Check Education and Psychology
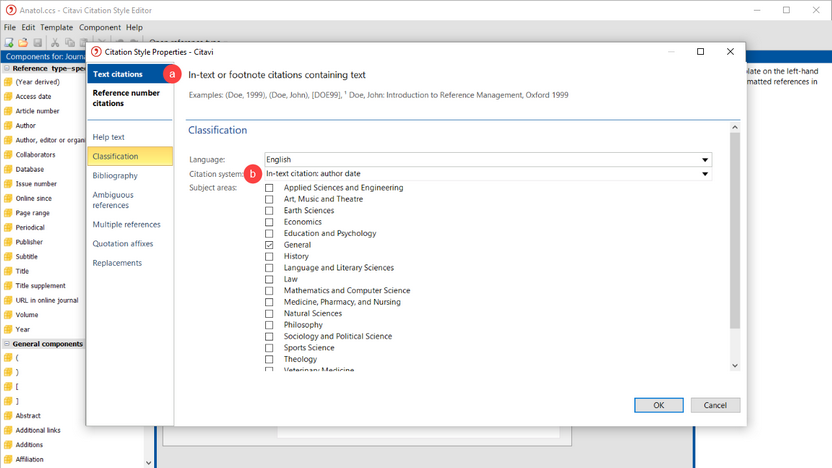Viewport: 832px width, 468px height. (x=270, y=233)
